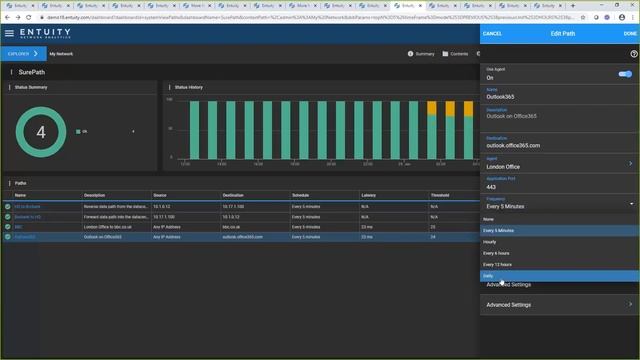Sort by Schedule column header
Image resolution: width=640 pixels, height=360 pixels.
coord(300,195)
